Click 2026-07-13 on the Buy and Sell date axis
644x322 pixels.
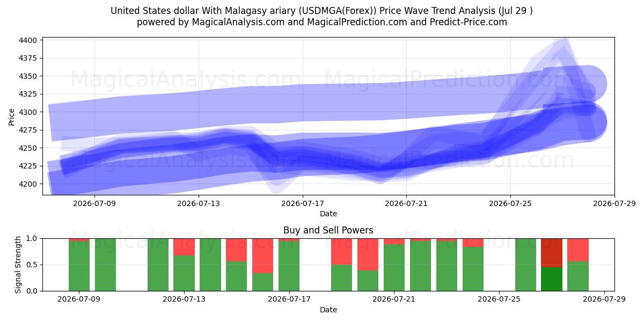tap(184, 299)
